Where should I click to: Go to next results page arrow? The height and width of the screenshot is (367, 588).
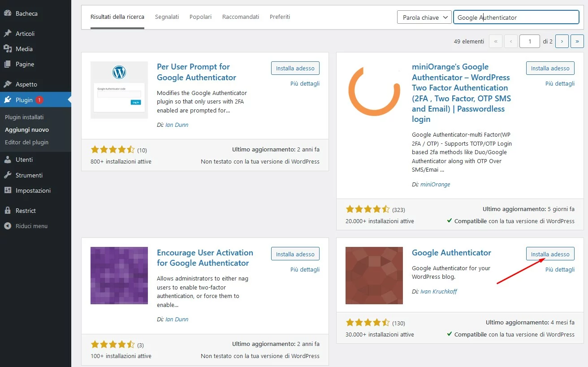pos(562,41)
